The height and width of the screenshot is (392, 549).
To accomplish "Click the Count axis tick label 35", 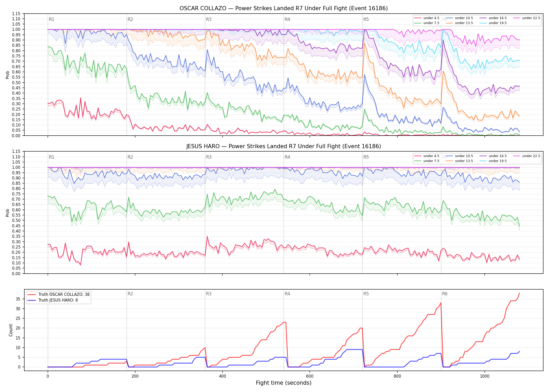I will 18,299.
